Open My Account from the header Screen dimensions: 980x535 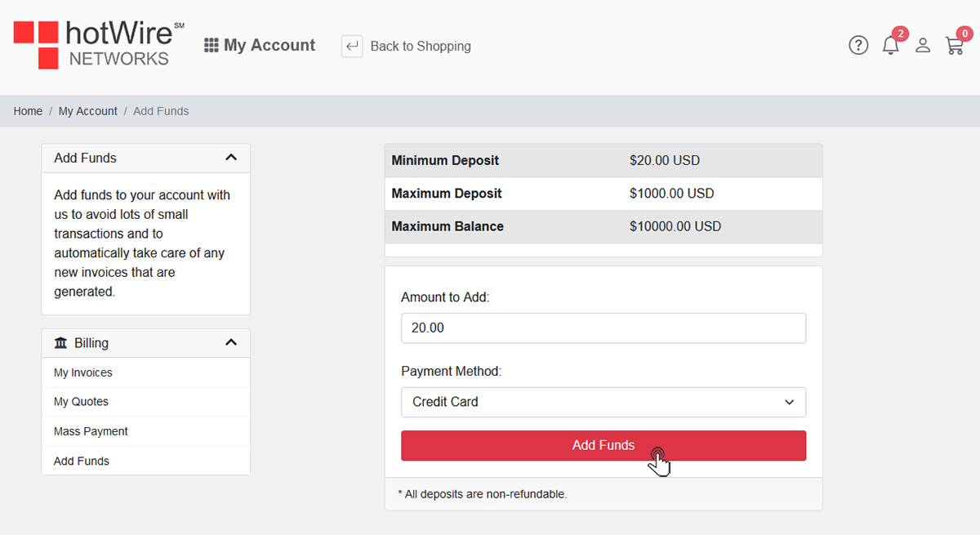[268, 45]
